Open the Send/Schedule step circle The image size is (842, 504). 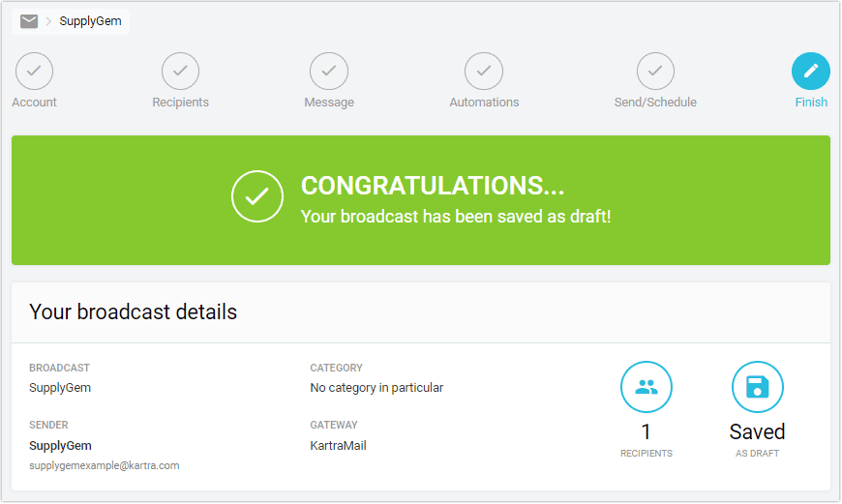(x=655, y=71)
